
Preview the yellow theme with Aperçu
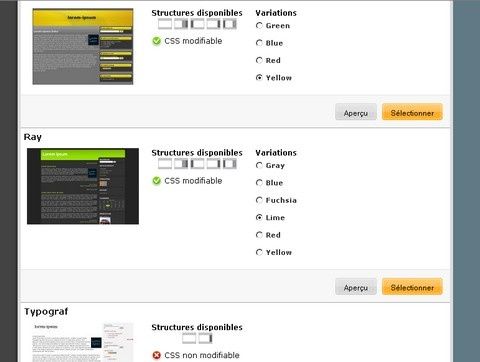coord(356,112)
